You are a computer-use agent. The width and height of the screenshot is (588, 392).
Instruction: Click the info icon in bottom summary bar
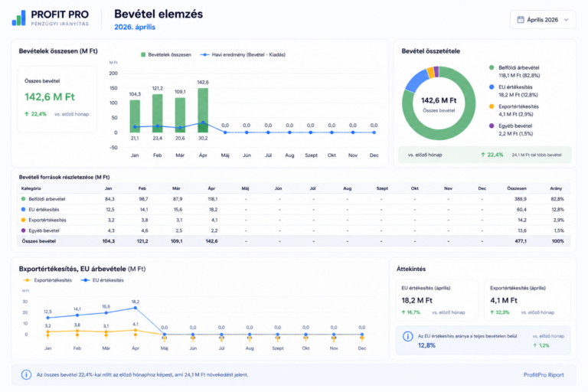[26, 374]
